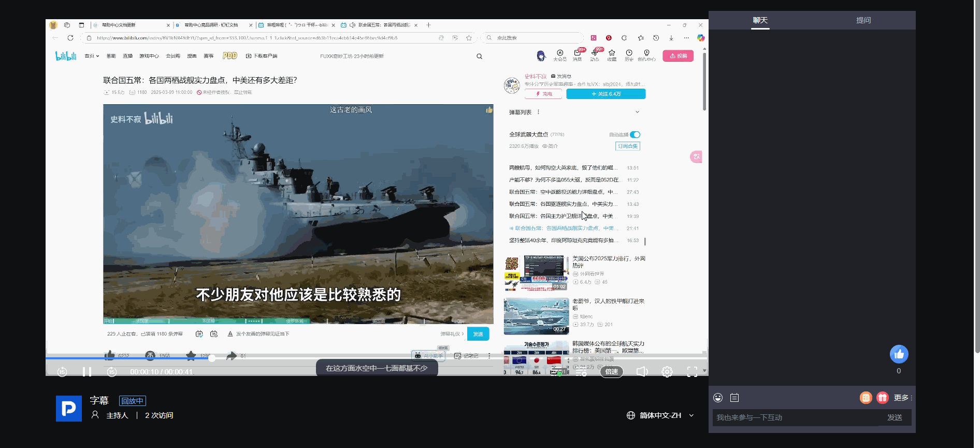The height and width of the screenshot is (448, 980).
Task: Open 弹幕礼仪 danmaku etiquette link
Action: 452,334
